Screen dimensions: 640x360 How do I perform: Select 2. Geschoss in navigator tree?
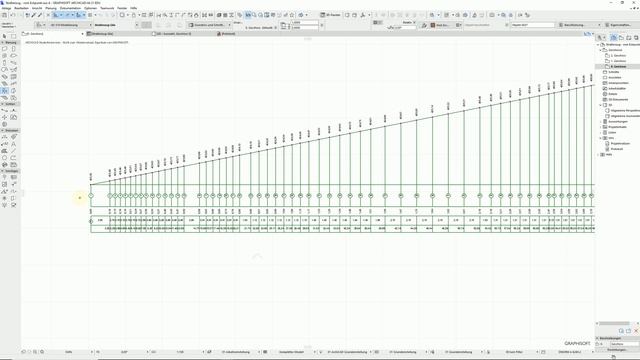(618, 56)
